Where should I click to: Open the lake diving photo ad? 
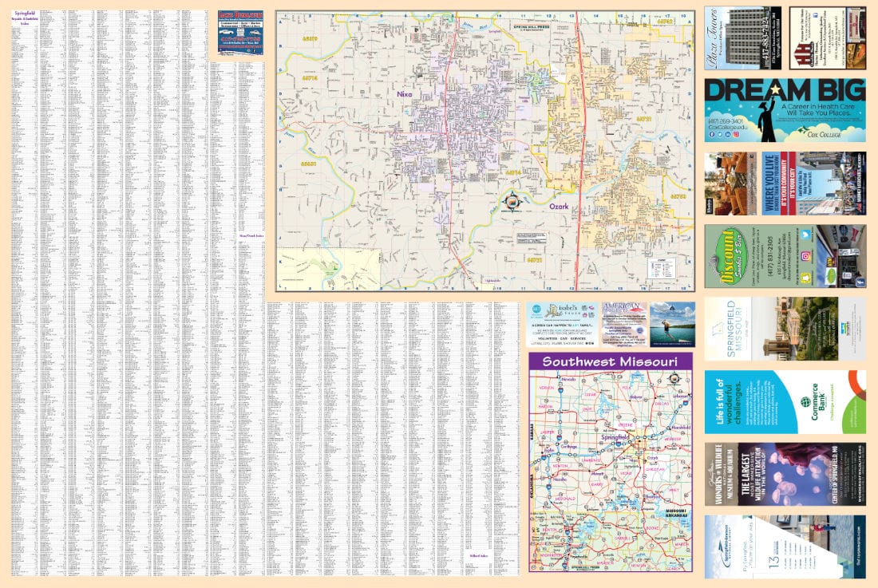pyautogui.click(x=673, y=325)
